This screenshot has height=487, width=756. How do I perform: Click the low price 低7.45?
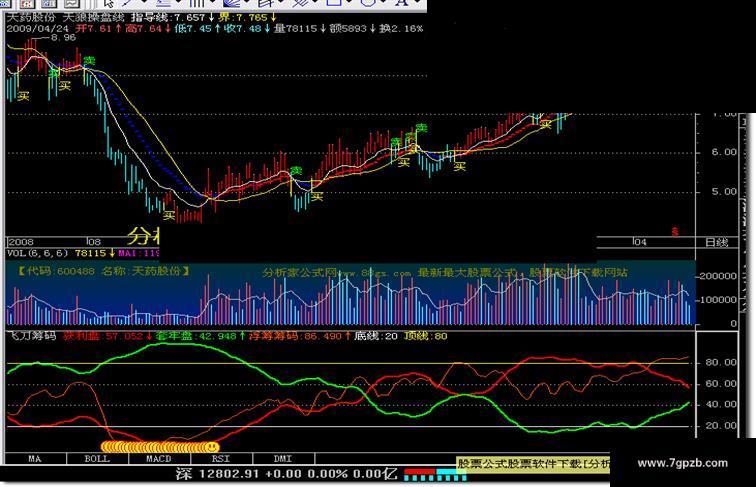tap(193, 28)
